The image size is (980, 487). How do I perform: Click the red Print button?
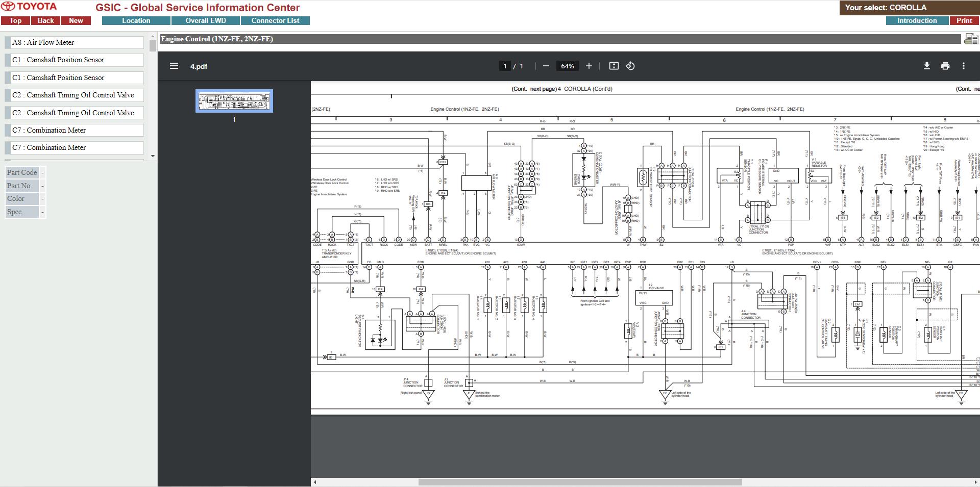[x=964, y=21]
